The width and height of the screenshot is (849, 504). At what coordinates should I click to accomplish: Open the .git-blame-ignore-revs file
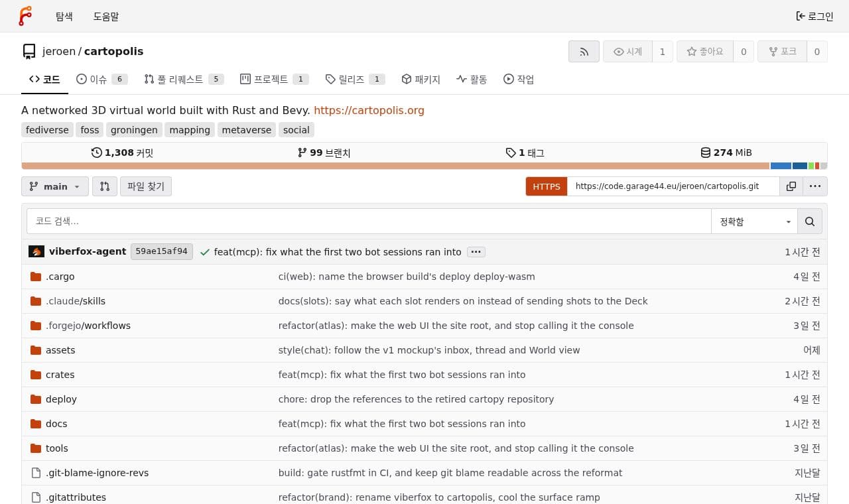pos(97,473)
